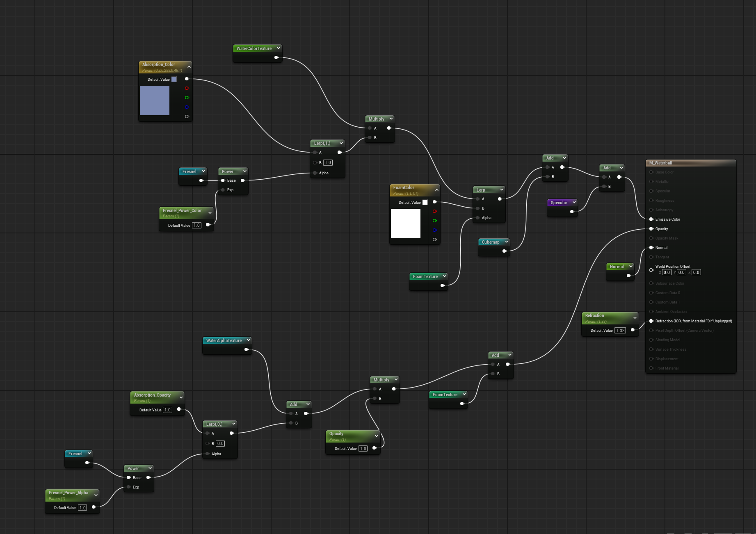This screenshot has width=756, height=534.
Task: Click the large white FoamColor preview thumbnail
Action: (406, 224)
